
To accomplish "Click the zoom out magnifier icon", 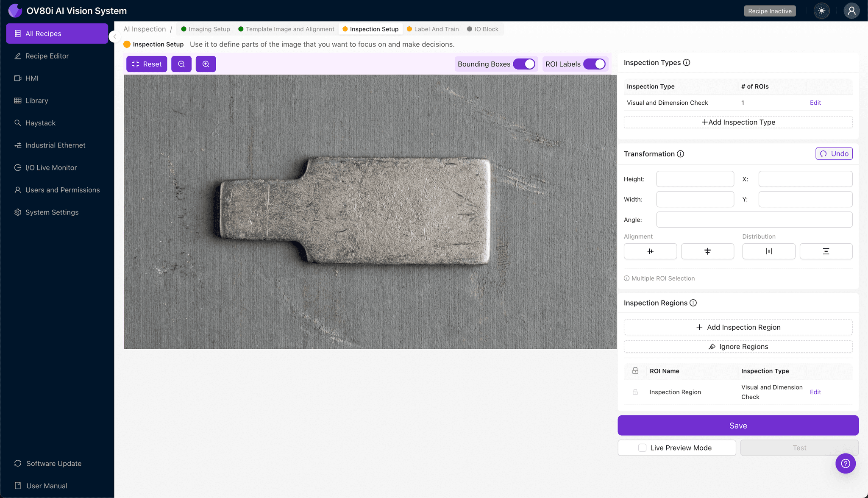I will click(x=181, y=64).
